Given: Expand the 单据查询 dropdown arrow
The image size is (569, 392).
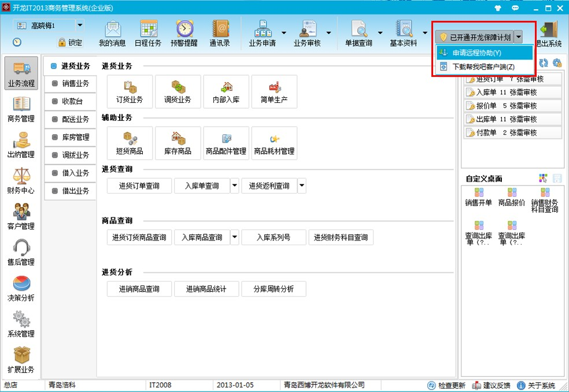Looking at the screenshot, I should point(380,33).
